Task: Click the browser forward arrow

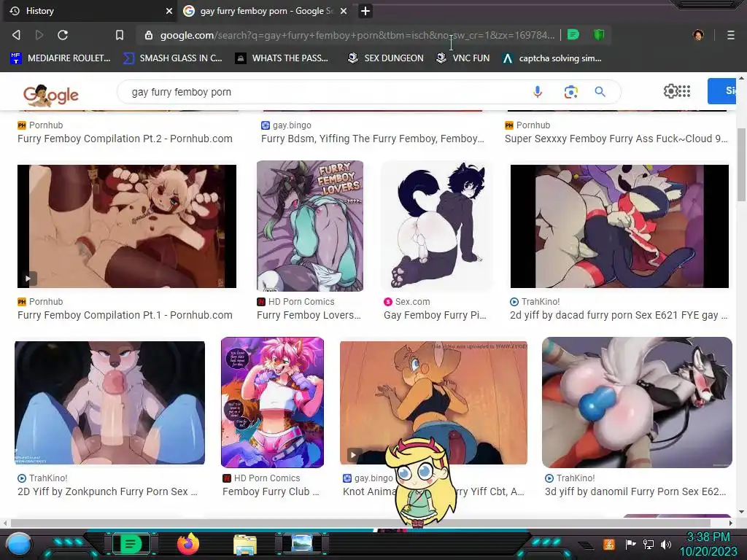Action: pos(39,35)
